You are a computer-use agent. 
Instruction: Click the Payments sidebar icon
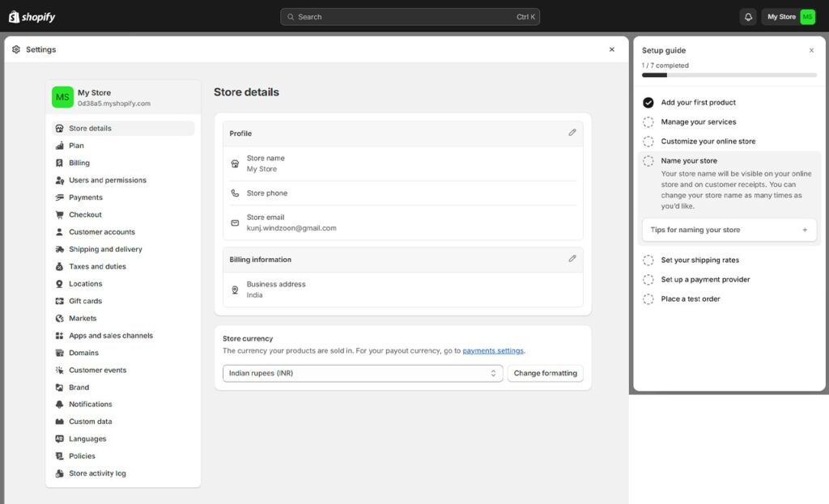tap(59, 197)
